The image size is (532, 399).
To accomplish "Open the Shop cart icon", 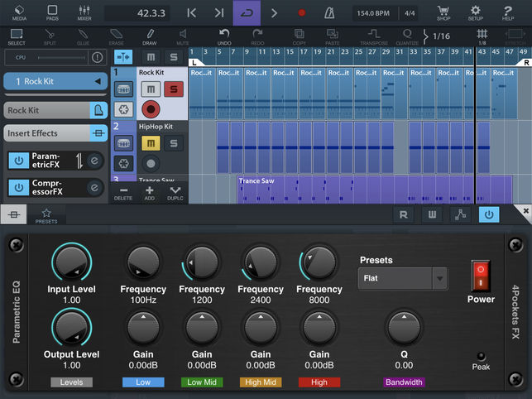I will point(443,12).
